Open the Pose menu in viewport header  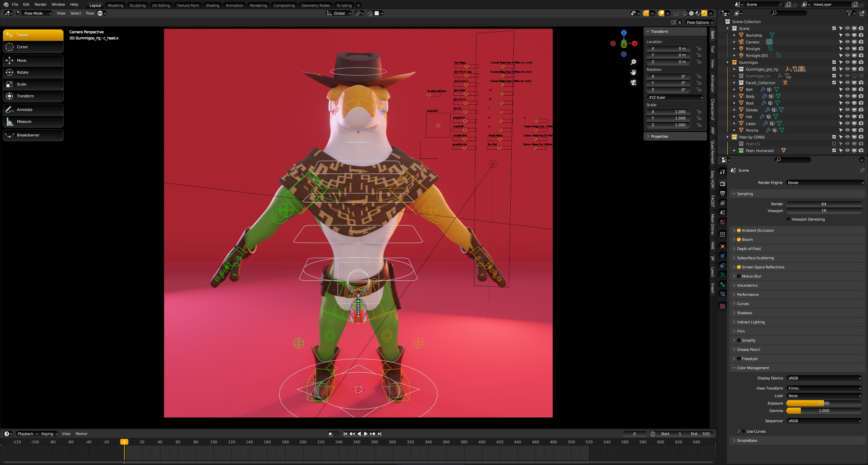(90, 13)
